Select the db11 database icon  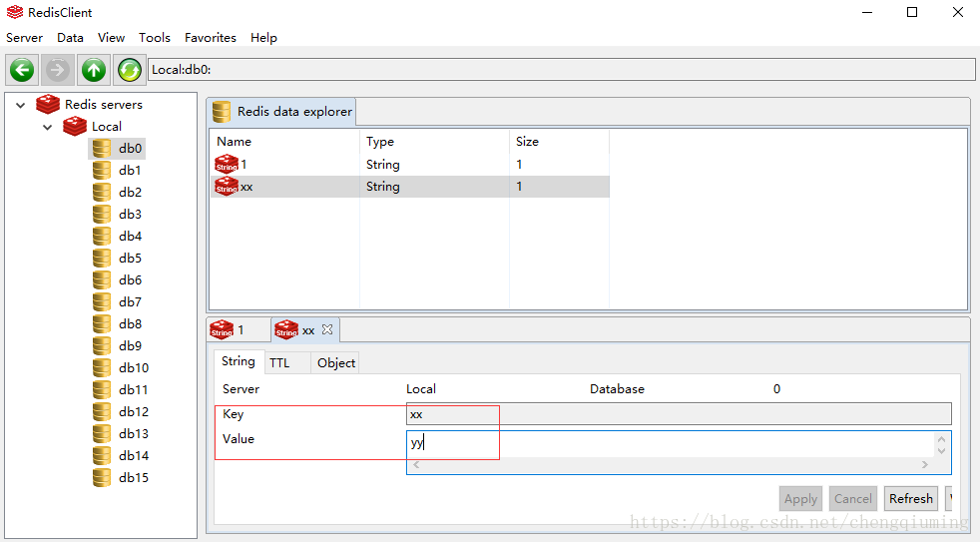(101, 389)
